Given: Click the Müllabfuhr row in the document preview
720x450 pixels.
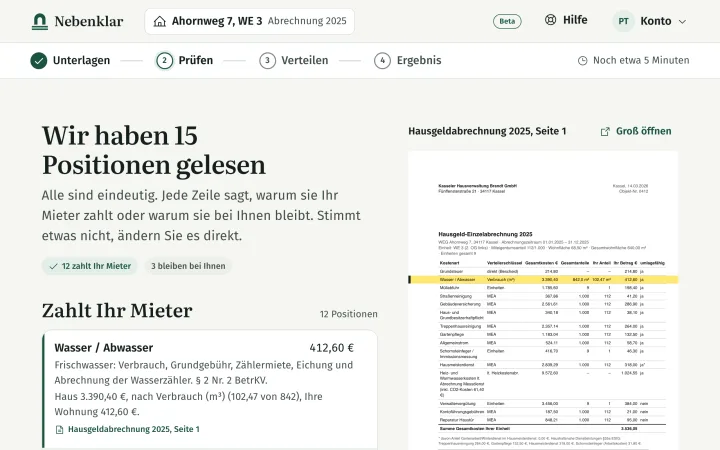Looking at the screenshot, I should [x=552, y=288].
